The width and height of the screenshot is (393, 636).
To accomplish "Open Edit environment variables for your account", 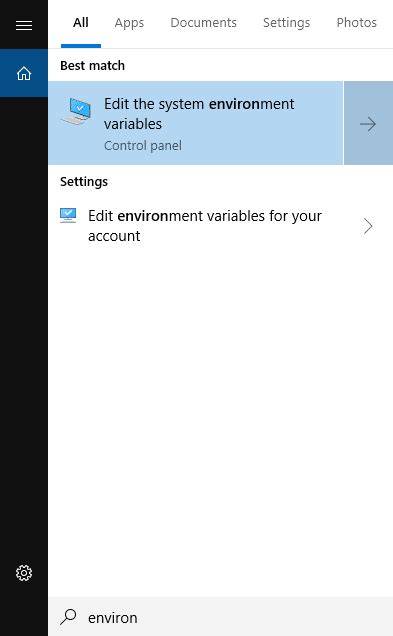I will click(221, 226).
